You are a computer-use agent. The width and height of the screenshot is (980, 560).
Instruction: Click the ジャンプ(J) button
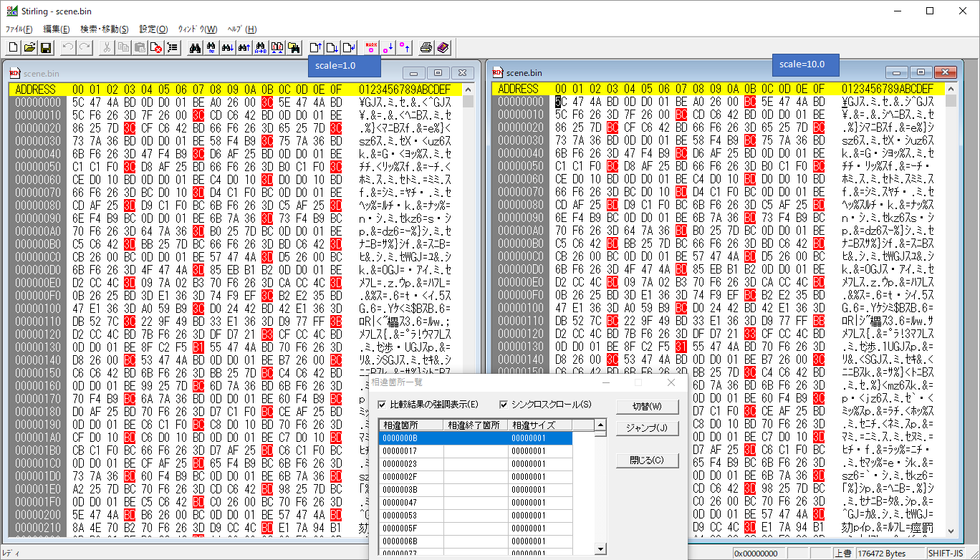point(647,428)
